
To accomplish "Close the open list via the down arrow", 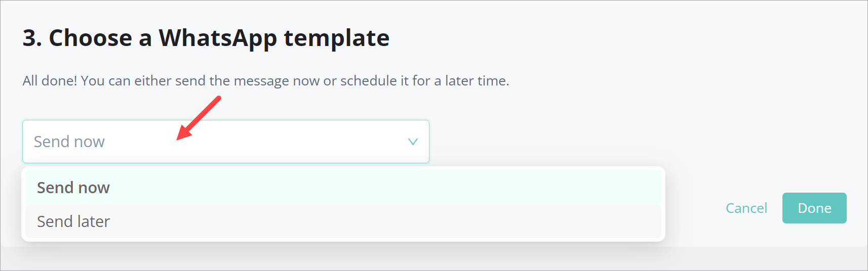I will [413, 142].
